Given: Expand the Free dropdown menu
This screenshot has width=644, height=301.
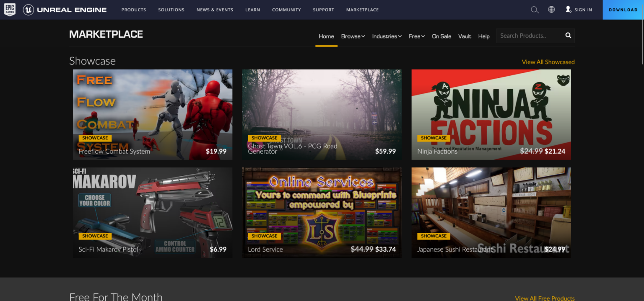Looking at the screenshot, I should click(x=416, y=36).
